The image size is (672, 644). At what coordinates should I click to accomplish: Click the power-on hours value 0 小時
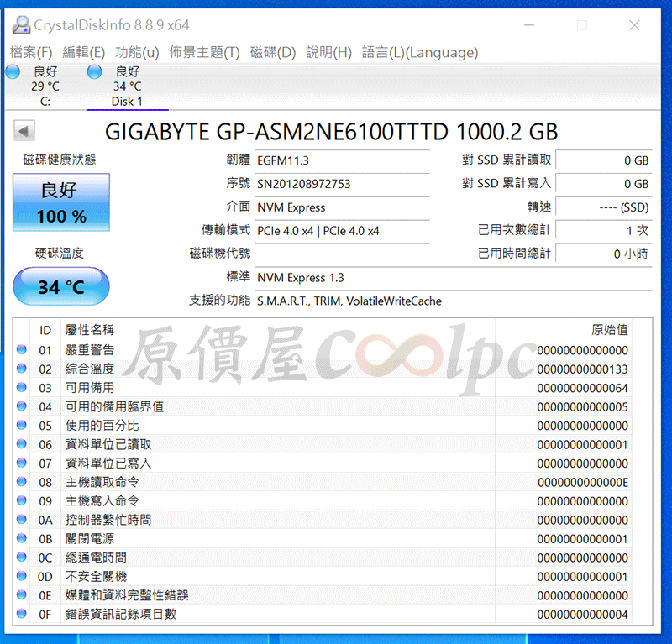(x=604, y=254)
